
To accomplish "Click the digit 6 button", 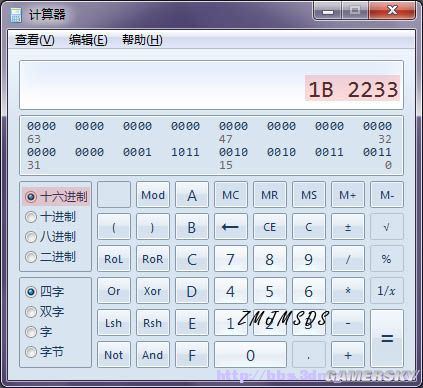I will point(309,291).
